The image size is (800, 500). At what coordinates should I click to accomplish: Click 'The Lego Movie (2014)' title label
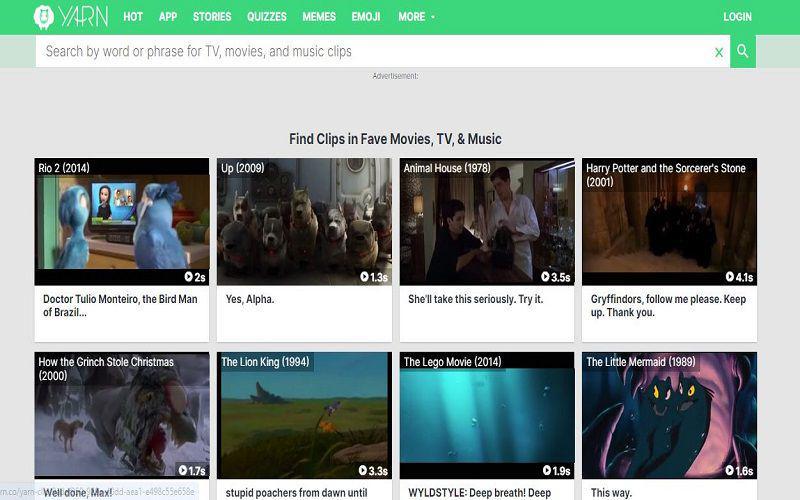[x=453, y=362]
